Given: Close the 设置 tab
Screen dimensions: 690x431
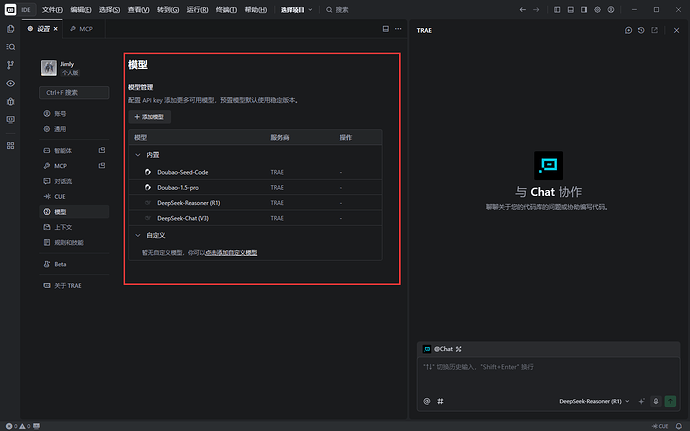Looking at the screenshot, I should [x=55, y=29].
